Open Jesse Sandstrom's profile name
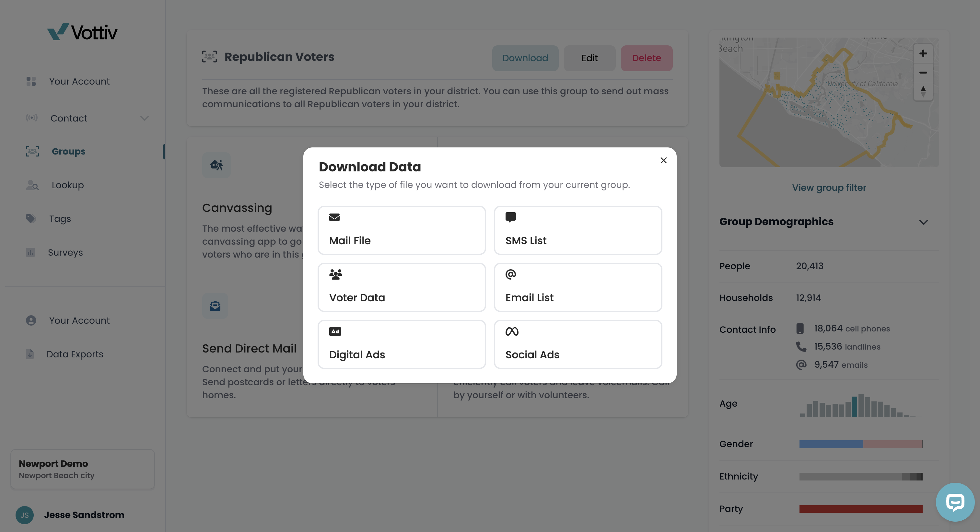This screenshot has height=532, width=980. pos(84,515)
